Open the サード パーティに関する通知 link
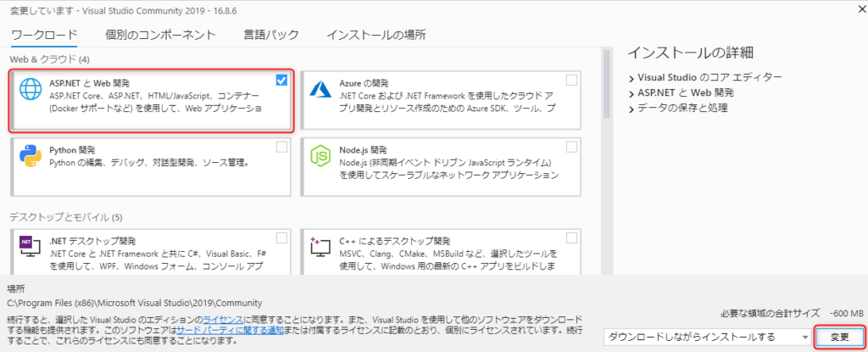This screenshot has width=868, height=352. pyautogui.click(x=231, y=330)
